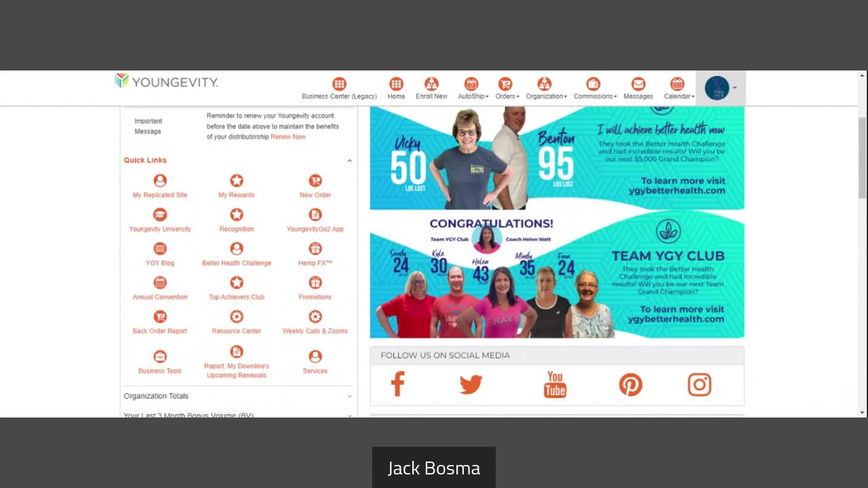Click the page vertical scrollbar thumb

(863, 157)
